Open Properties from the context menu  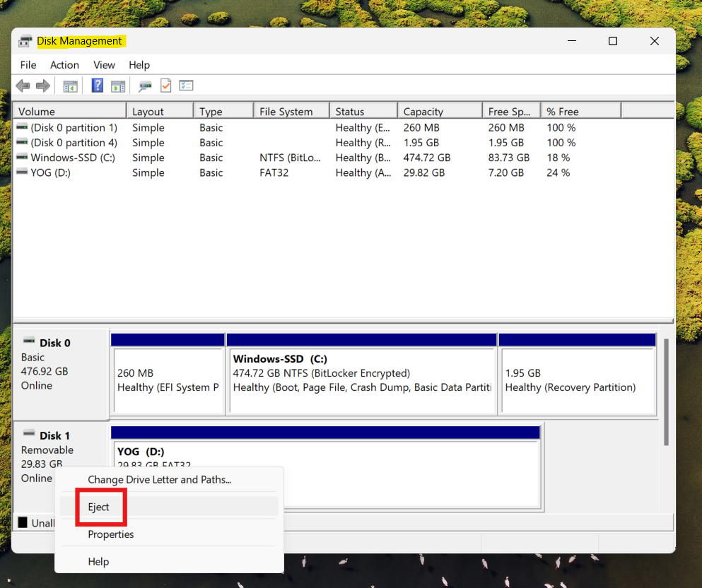[x=110, y=534]
